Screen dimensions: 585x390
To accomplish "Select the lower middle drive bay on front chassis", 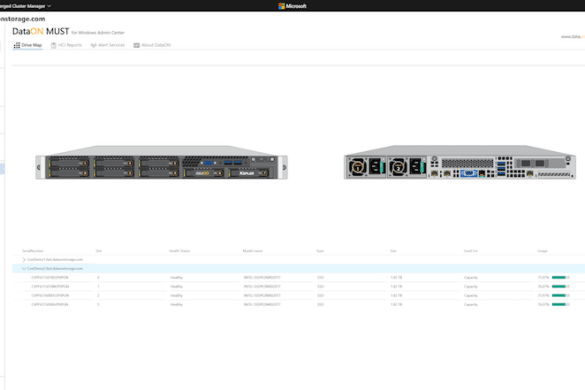I will pyautogui.click(x=114, y=173).
